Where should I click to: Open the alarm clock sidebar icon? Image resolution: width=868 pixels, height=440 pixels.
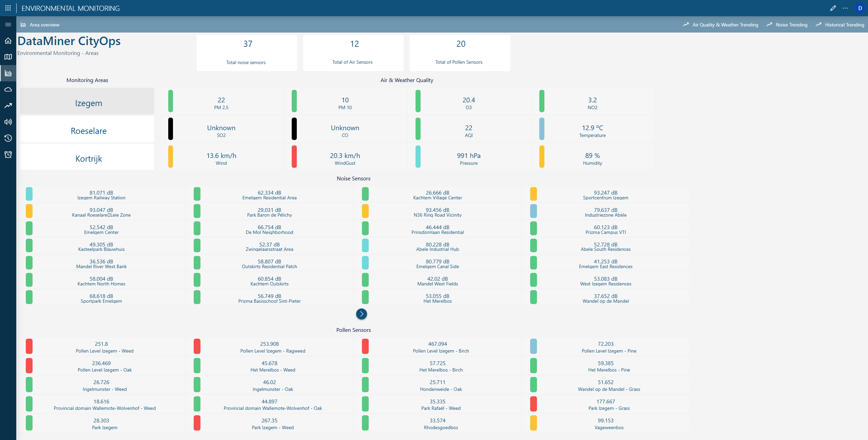8,155
